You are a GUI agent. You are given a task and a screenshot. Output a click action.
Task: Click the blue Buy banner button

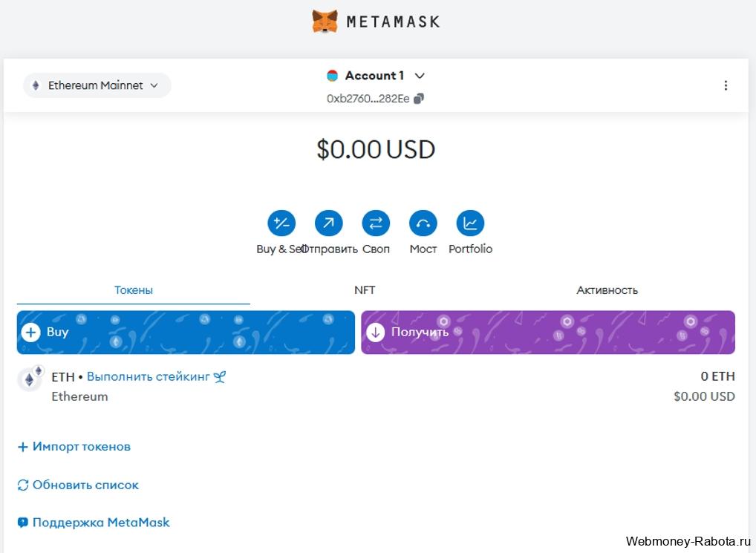186,333
